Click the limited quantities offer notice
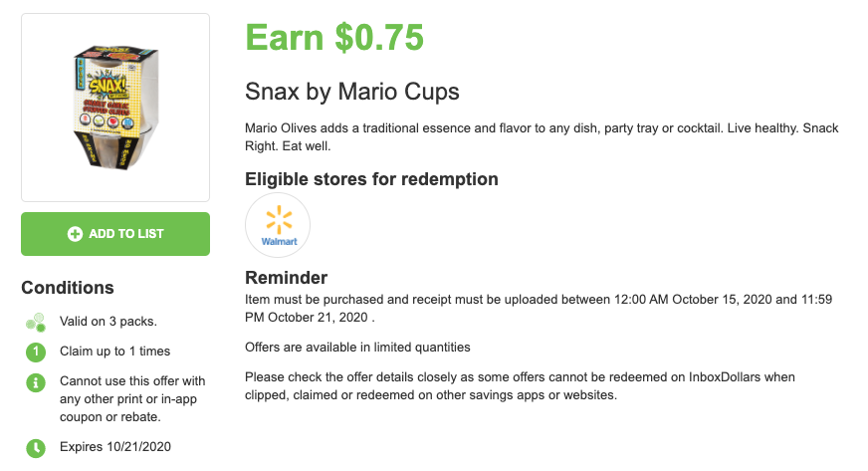The height and width of the screenshot is (471, 868). pos(357,347)
